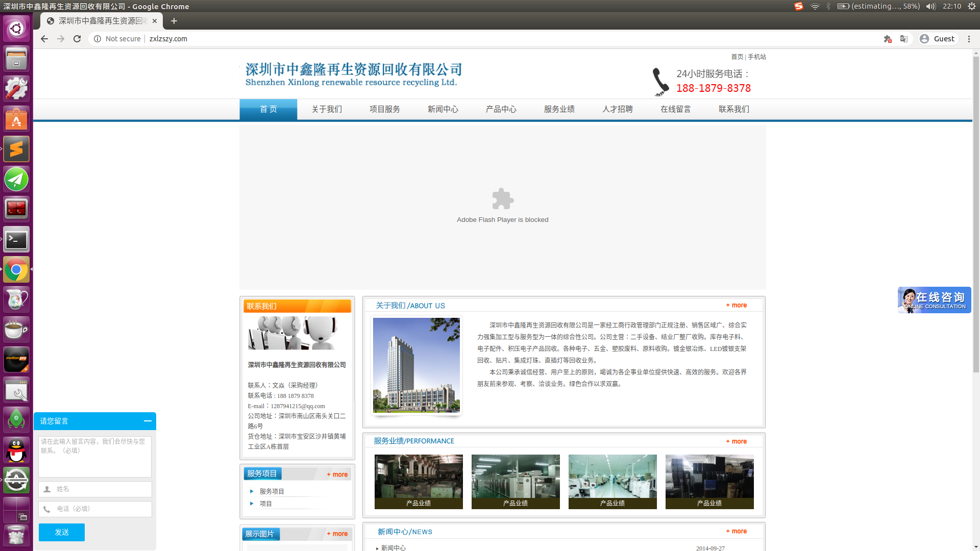The height and width of the screenshot is (551, 980).
Task: Click the 发送 send button
Action: point(62,532)
